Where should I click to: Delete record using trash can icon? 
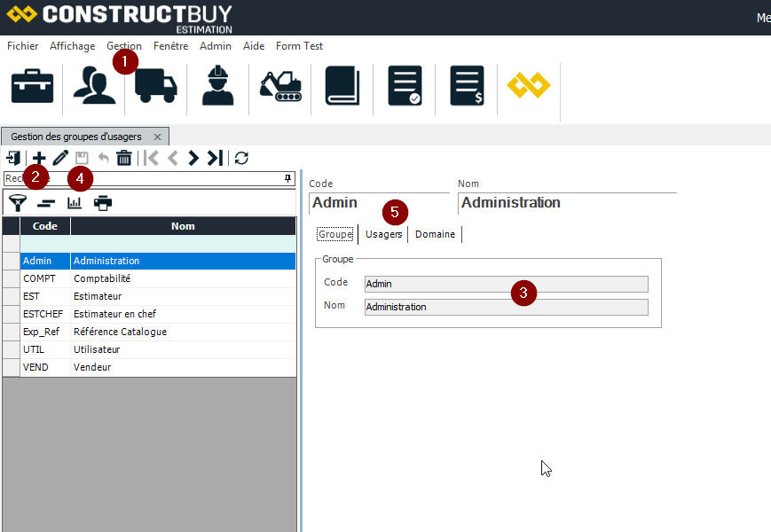coord(124,158)
